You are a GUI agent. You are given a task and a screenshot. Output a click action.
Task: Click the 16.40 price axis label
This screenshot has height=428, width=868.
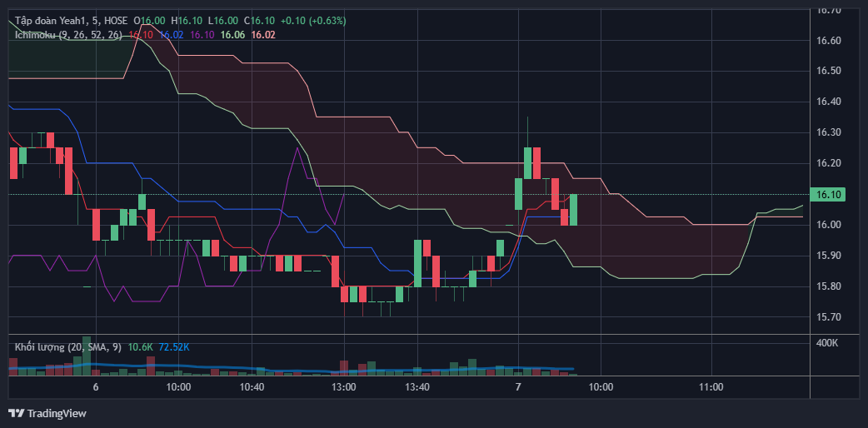pos(828,102)
